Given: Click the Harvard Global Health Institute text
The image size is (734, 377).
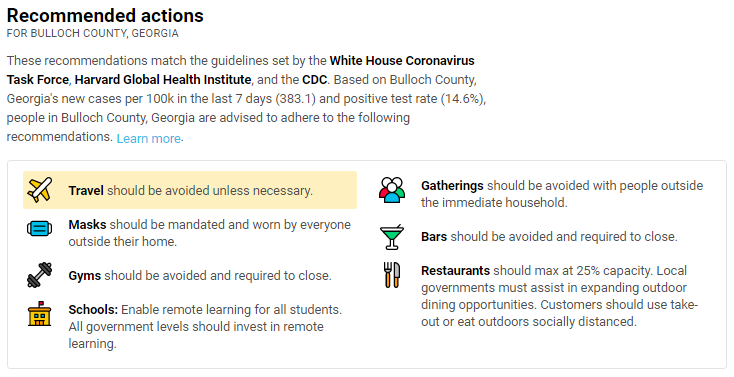Looking at the screenshot, I should click(x=163, y=80).
